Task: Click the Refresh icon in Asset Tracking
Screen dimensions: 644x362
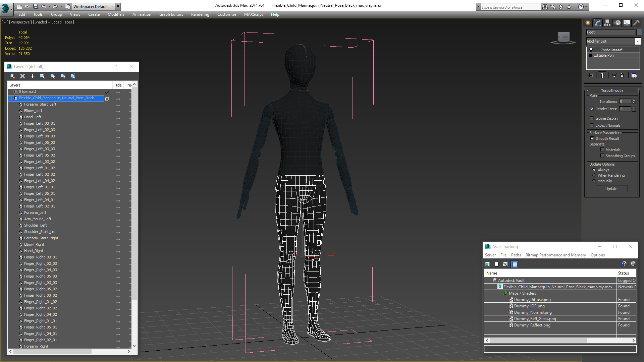Action: [x=487, y=264]
